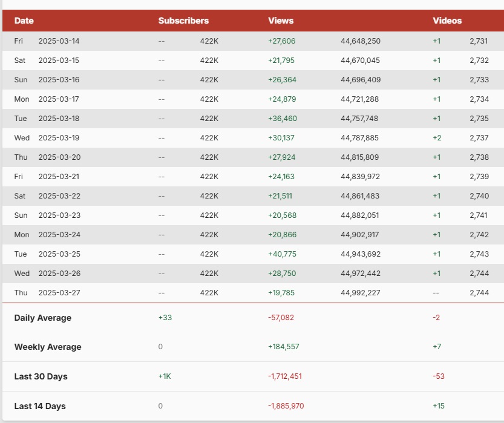Select the +184,557 weekly average views value
The height and width of the screenshot is (423, 504).
[x=284, y=347]
